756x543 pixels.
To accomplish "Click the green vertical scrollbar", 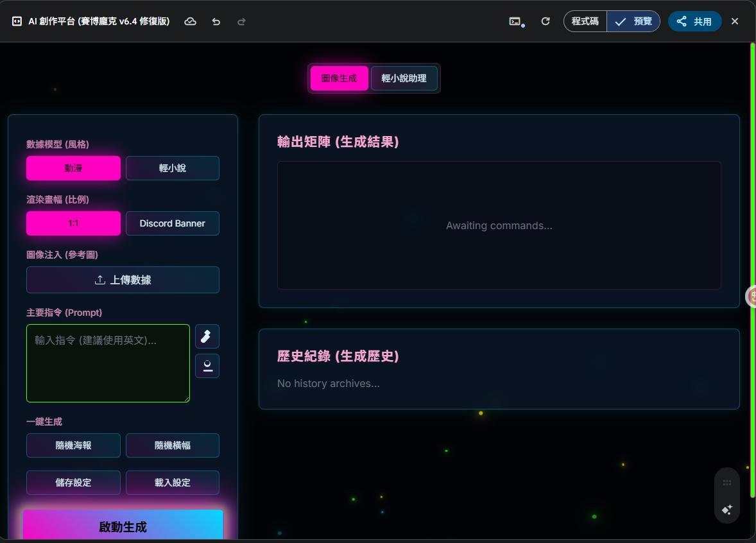I will pyautogui.click(x=752, y=270).
